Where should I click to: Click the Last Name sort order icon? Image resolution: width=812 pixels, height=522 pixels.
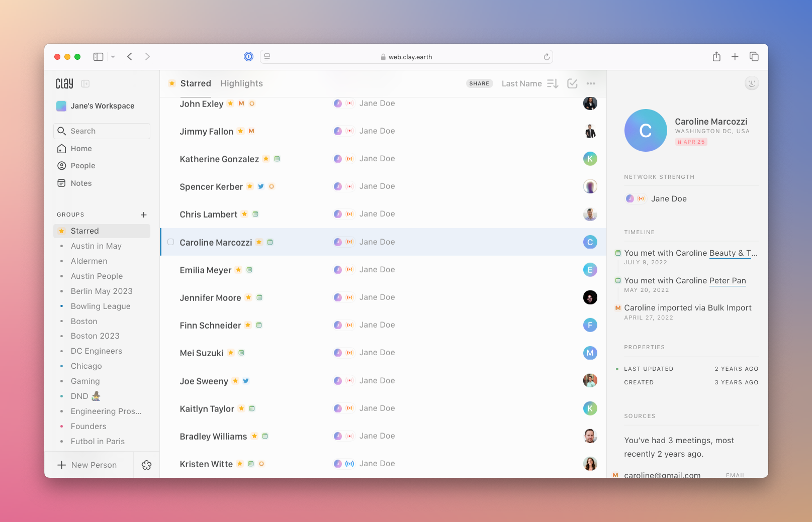pyautogui.click(x=553, y=84)
